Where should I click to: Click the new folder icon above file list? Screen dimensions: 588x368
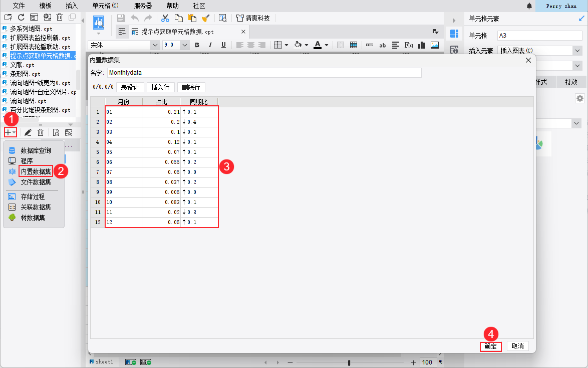[8, 17]
